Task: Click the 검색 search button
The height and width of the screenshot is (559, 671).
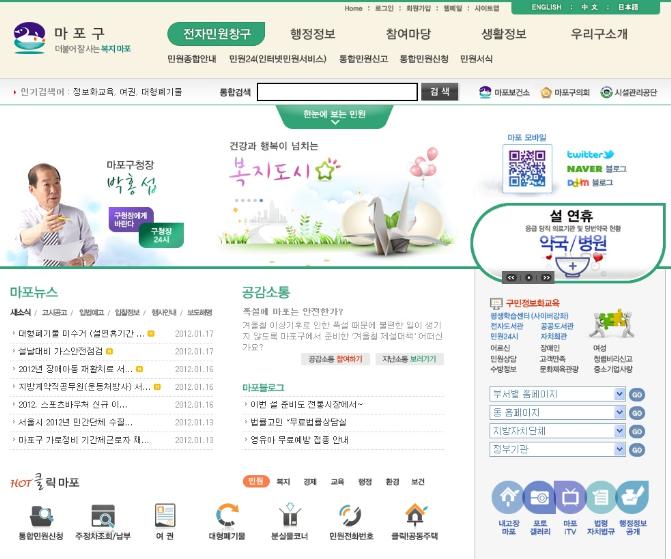Action: [439, 92]
